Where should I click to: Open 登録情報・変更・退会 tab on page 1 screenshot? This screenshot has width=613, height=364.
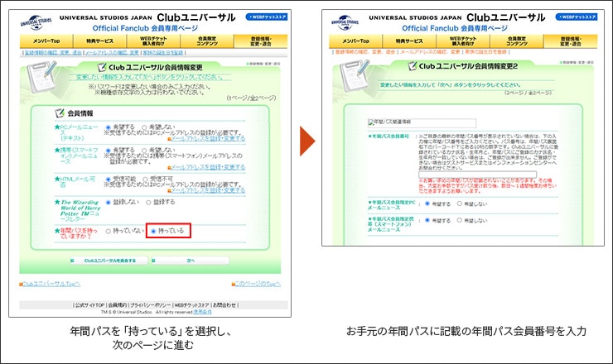point(261,41)
